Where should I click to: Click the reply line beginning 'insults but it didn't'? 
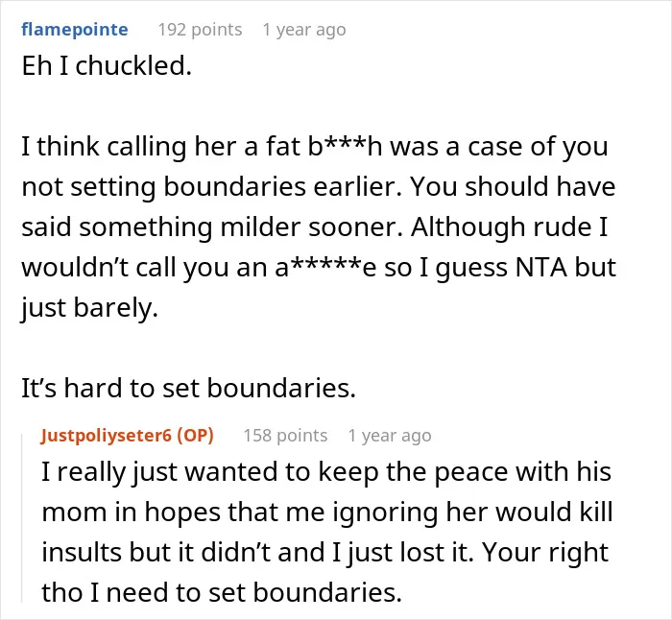click(x=324, y=552)
